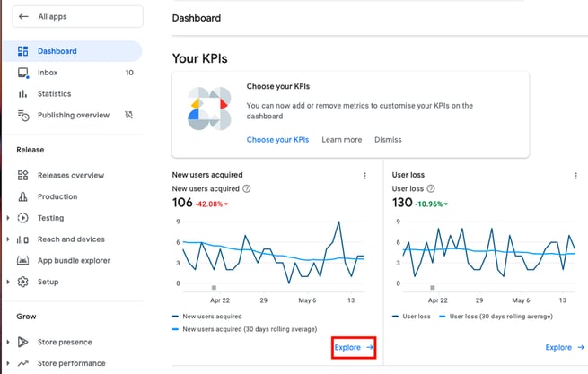This screenshot has width=588, height=374.
Task: Open the Production section
Action: [57, 196]
